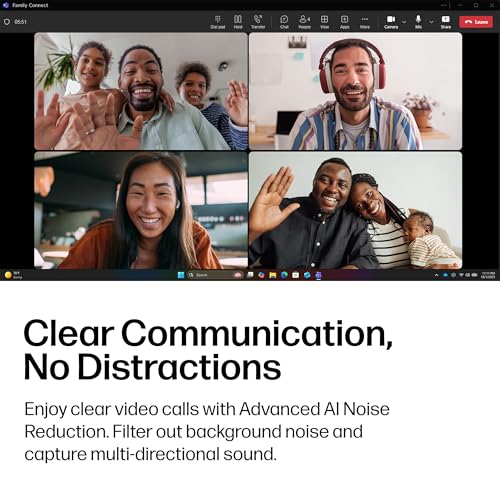Open the Dial pad
Image resolution: width=500 pixels, height=500 pixels.
218,22
